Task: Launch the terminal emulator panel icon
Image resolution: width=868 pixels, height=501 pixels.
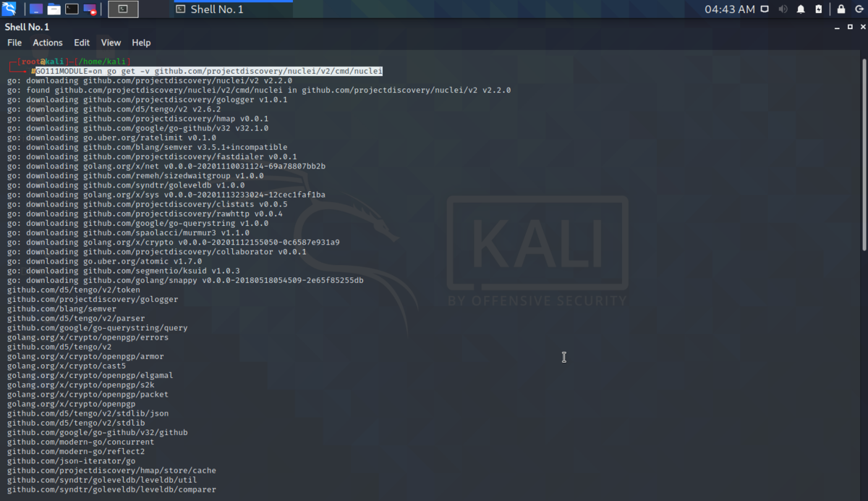Action: point(72,9)
